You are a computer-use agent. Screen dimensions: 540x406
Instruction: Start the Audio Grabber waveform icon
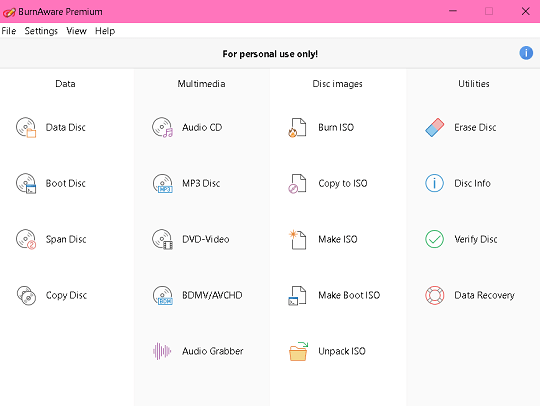tap(162, 351)
